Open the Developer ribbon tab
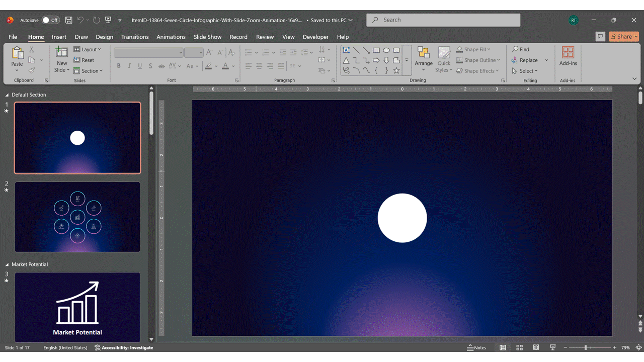The height and width of the screenshot is (362, 644). [x=315, y=37]
